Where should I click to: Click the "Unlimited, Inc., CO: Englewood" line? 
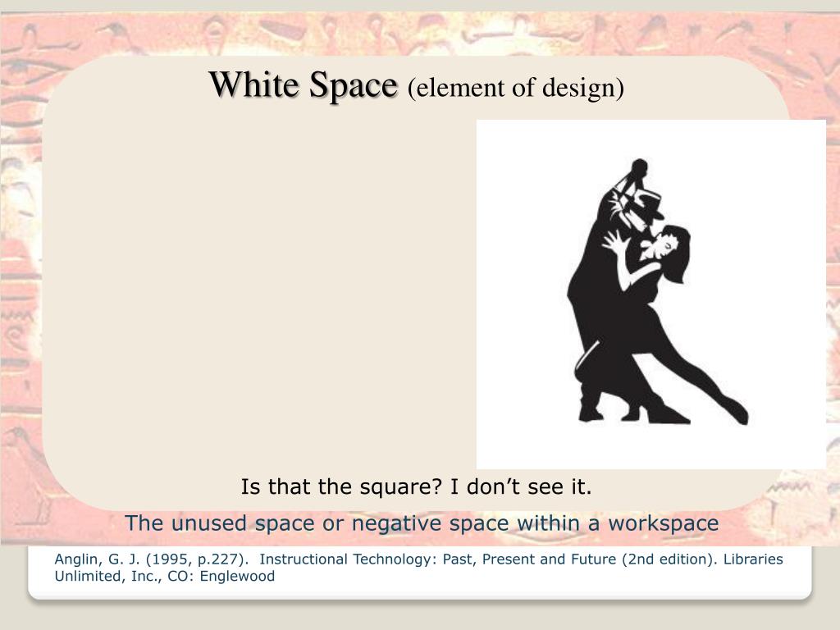[164, 577]
